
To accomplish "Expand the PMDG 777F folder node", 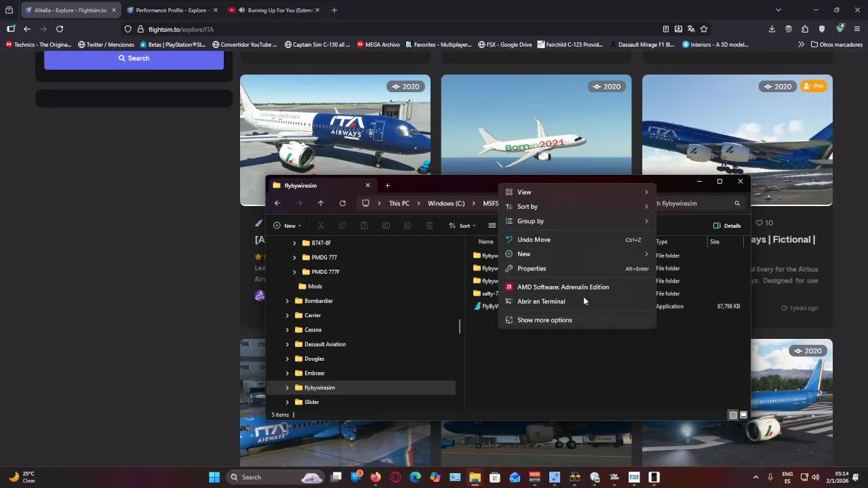I will (x=294, y=272).
